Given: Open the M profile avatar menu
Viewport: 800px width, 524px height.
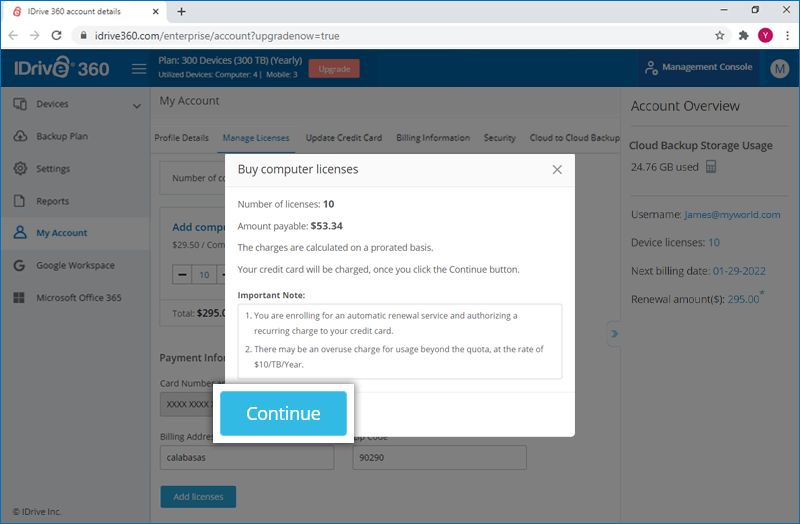Looking at the screenshot, I should [779, 68].
